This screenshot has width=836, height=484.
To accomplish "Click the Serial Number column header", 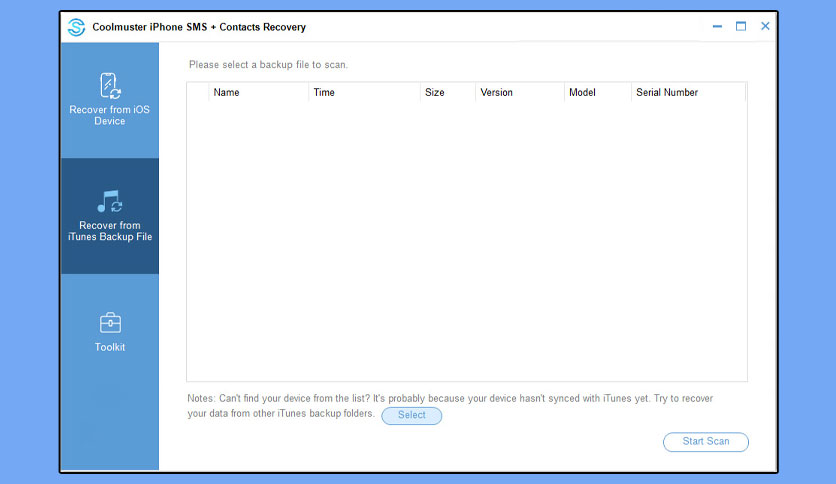I will click(x=688, y=92).
